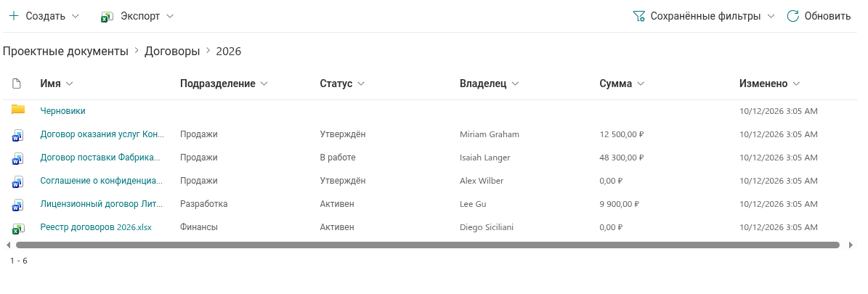Click Word icon of Договор поставки row

(17, 158)
